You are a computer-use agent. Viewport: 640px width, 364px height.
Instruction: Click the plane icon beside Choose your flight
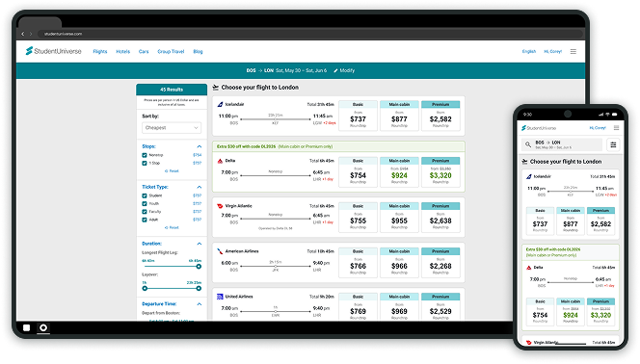[216, 88]
